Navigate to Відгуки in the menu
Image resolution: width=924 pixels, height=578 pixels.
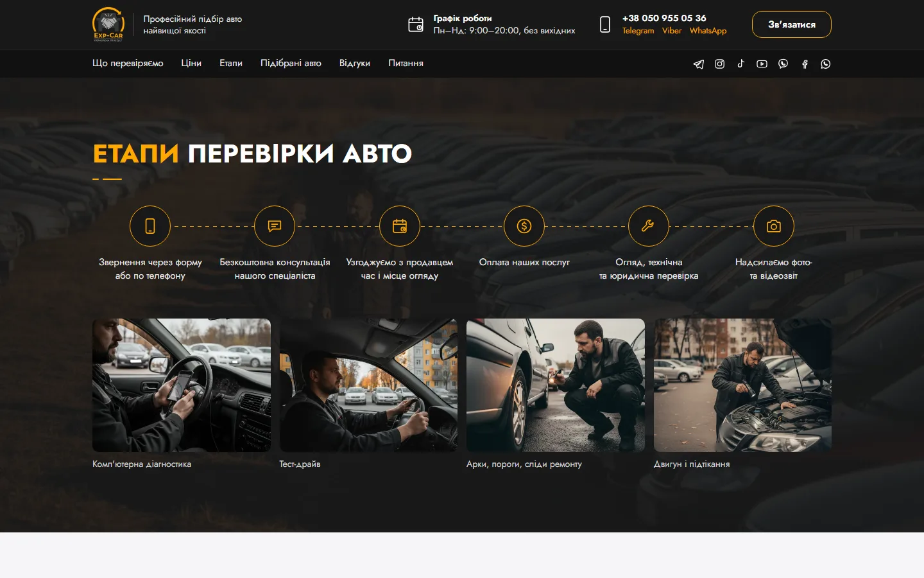[x=355, y=63]
